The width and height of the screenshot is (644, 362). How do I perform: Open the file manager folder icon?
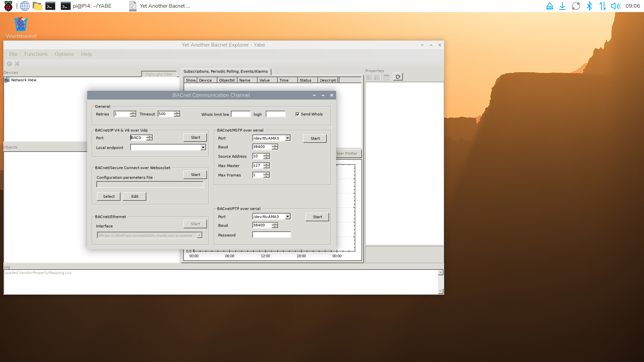[37, 6]
